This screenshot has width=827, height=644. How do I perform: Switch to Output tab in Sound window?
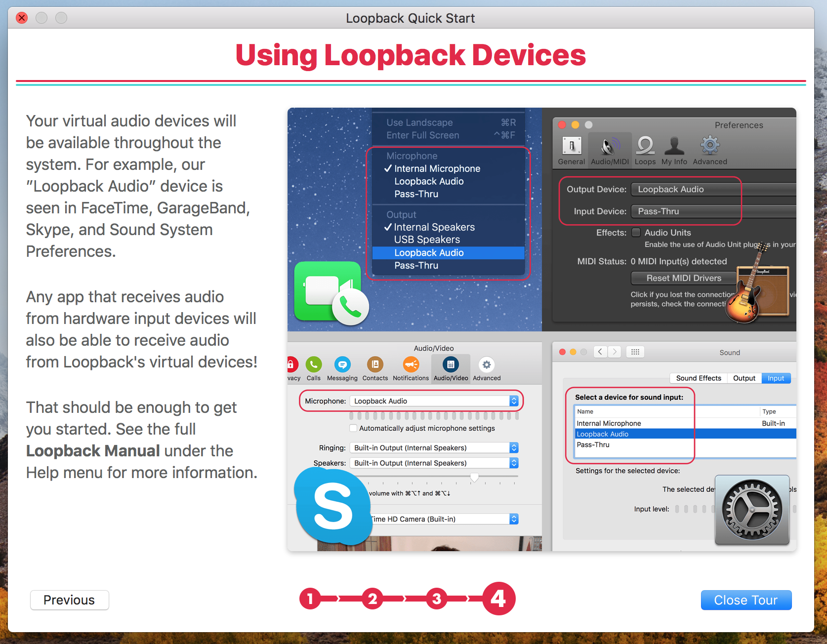(x=744, y=378)
